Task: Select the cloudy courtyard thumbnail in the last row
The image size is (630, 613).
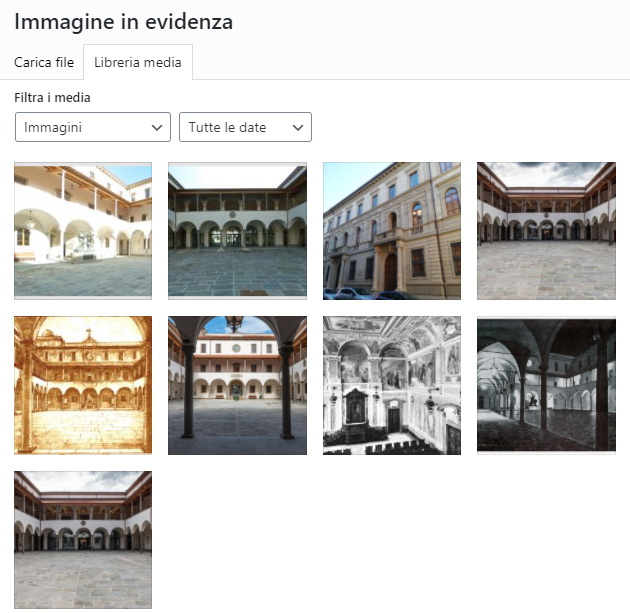Action: (83, 540)
